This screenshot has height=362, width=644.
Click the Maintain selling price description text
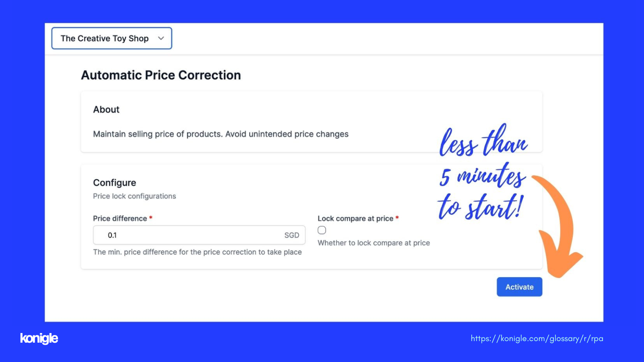[x=221, y=134]
